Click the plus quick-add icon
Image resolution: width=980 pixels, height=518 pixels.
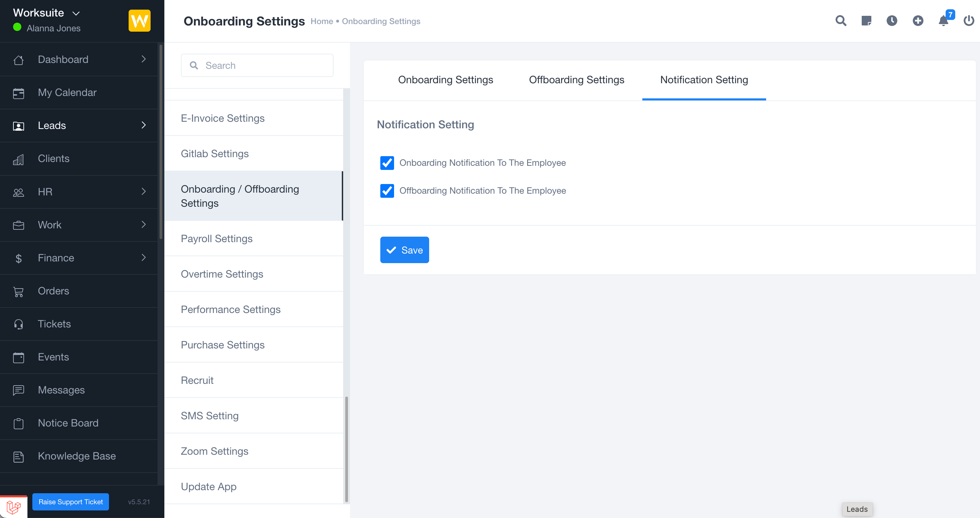pyautogui.click(x=918, y=21)
